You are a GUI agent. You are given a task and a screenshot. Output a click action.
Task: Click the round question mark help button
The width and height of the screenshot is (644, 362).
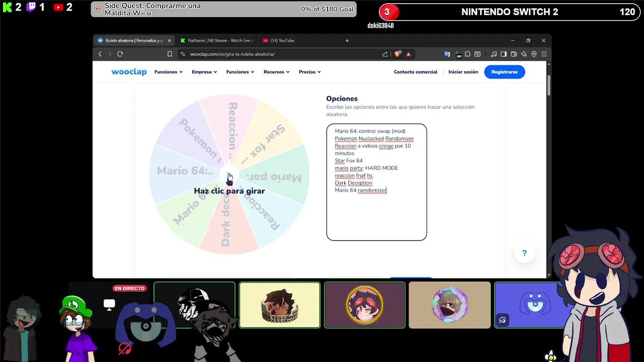pyautogui.click(x=524, y=253)
